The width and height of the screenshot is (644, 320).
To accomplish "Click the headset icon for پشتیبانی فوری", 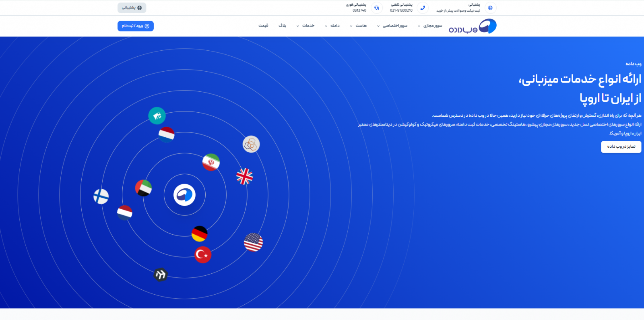I will click(x=376, y=8).
